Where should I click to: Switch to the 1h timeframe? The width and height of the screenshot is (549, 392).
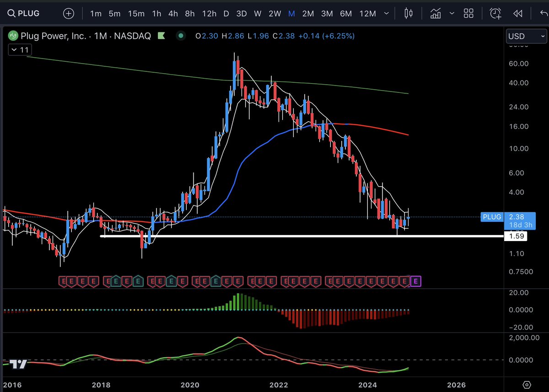point(156,13)
